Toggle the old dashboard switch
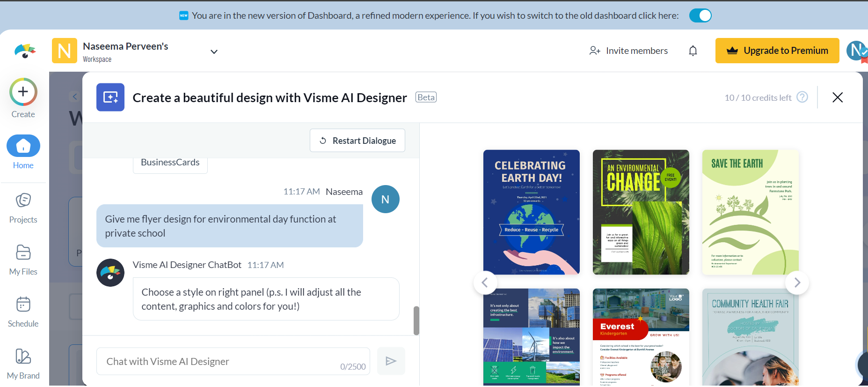 click(x=700, y=15)
